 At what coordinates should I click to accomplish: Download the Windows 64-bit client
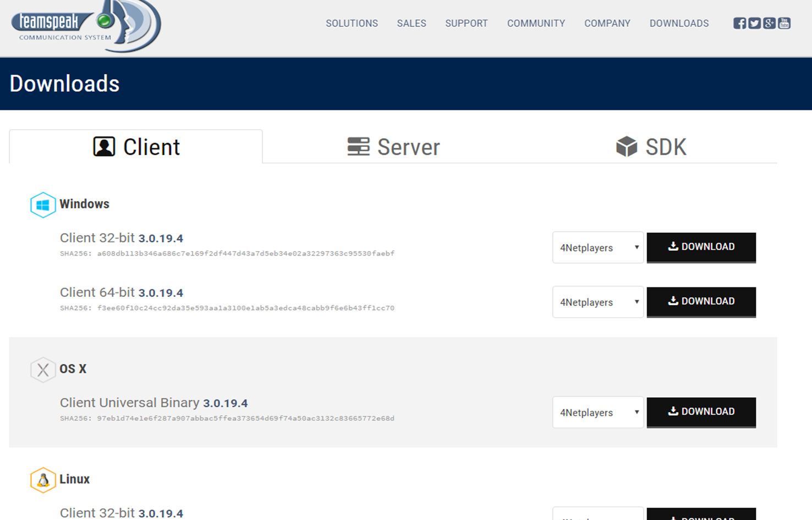pos(701,301)
